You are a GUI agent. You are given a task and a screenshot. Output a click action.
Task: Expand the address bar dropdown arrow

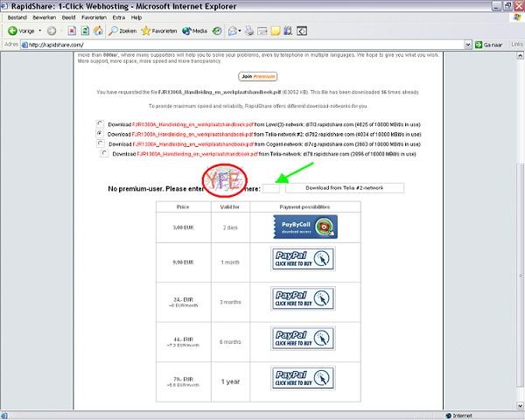(468, 45)
